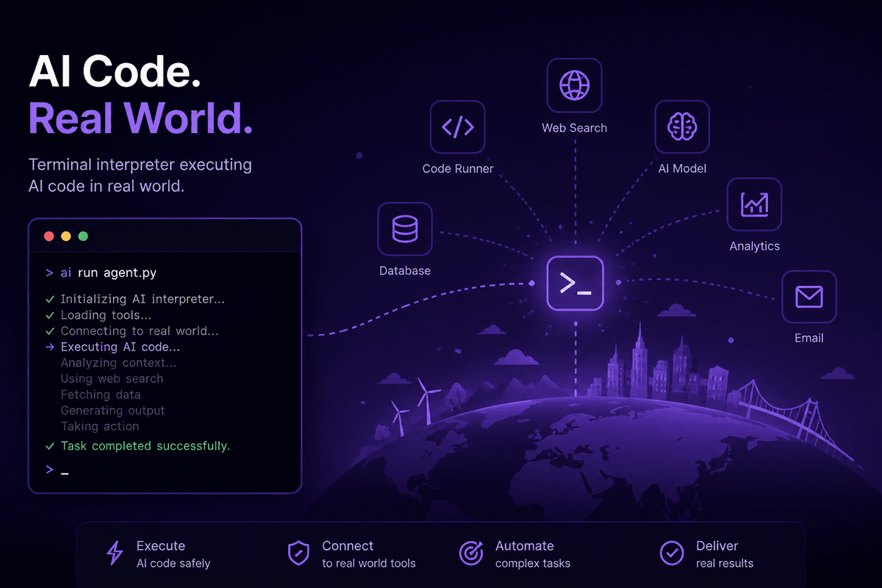Open the Email envelope icon
882x588 pixels.
click(x=808, y=297)
